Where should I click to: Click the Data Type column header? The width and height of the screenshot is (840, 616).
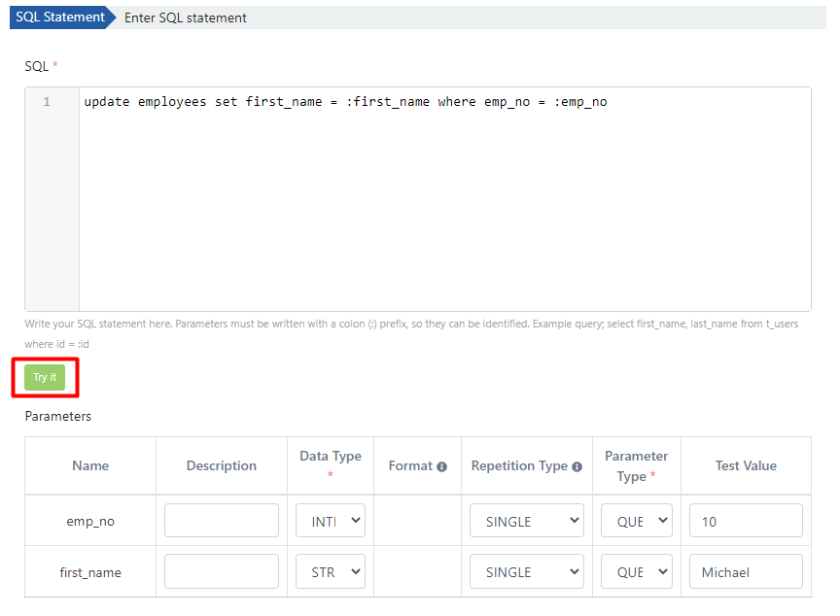(330, 457)
